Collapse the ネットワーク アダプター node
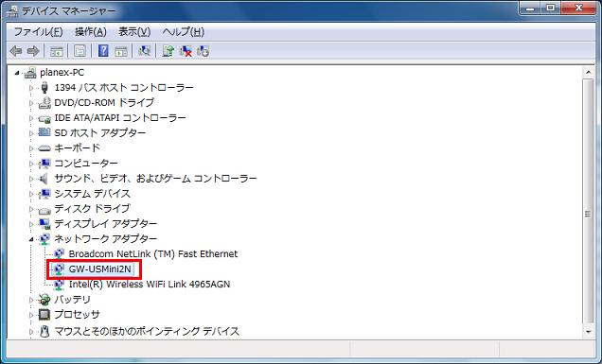The height and width of the screenshot is (364, 602). (31, 239)
